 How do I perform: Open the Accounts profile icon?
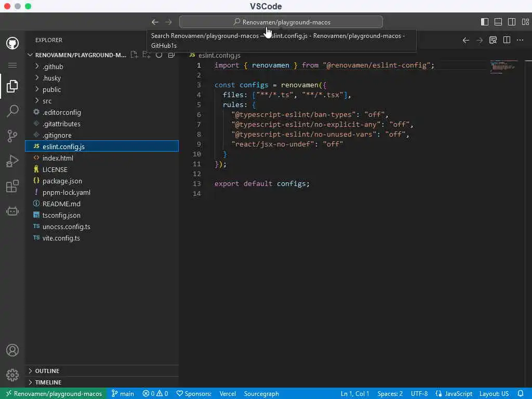coord(12,350)
